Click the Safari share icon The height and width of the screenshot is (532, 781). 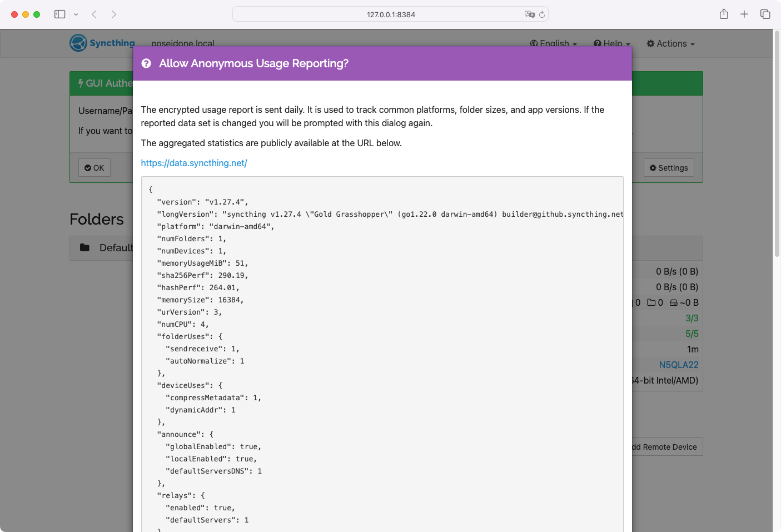(x=724, y=14)
